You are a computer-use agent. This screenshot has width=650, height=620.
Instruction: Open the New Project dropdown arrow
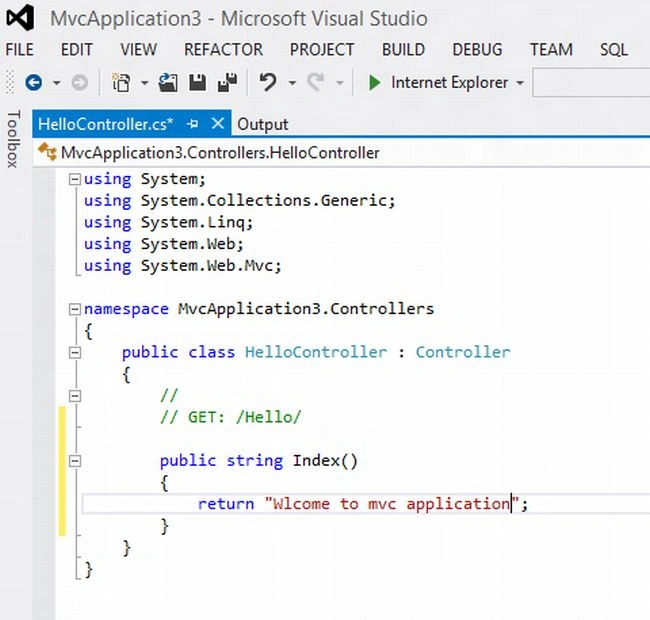[x=144, y=83]
